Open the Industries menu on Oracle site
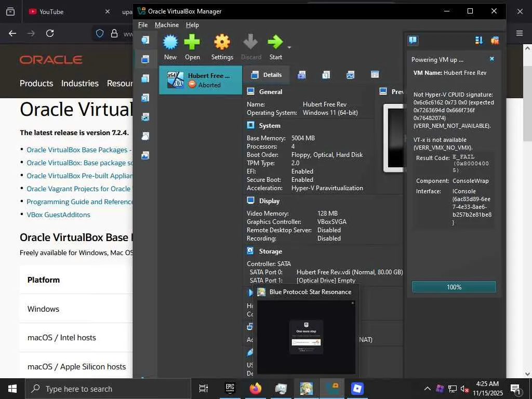 coord(79,84)
